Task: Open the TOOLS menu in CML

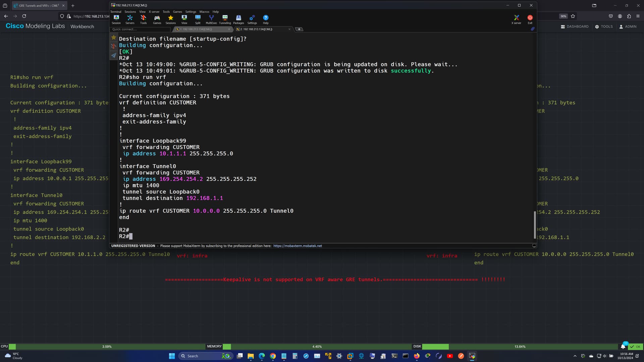Action: click(604, 26)
